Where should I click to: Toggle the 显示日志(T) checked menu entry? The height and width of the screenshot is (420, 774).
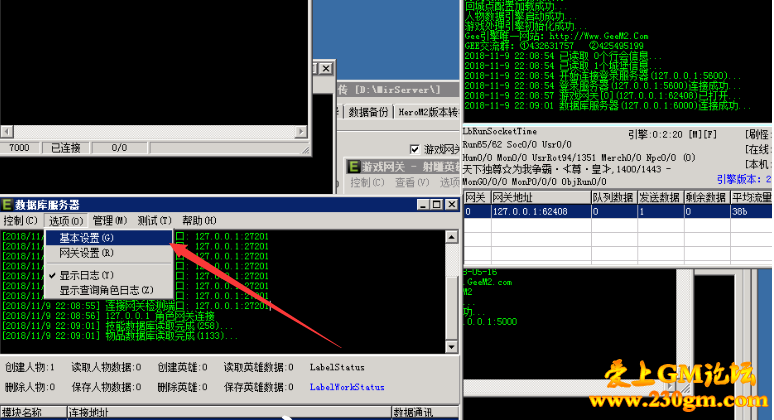109,275
